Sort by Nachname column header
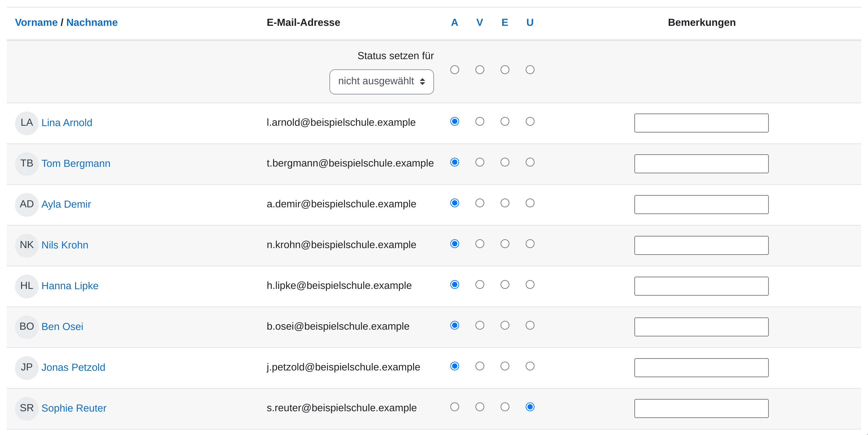Screen dimensions: 868x435 point(92,22)
